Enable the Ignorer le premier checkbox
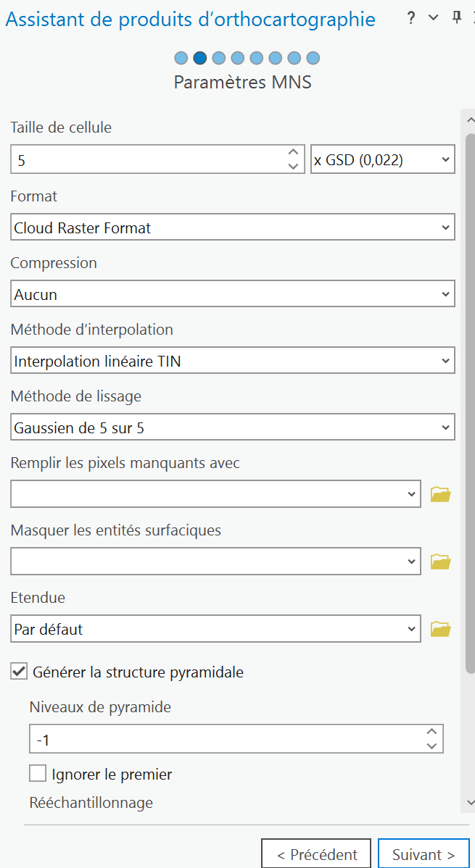The height and width of the screenshot is (868, 475). coord(38,774)
